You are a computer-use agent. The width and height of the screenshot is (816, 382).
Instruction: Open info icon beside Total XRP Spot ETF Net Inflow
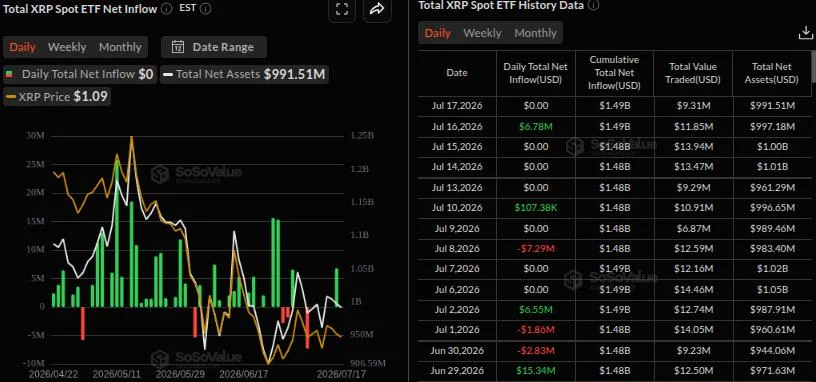tap(166, 8)
